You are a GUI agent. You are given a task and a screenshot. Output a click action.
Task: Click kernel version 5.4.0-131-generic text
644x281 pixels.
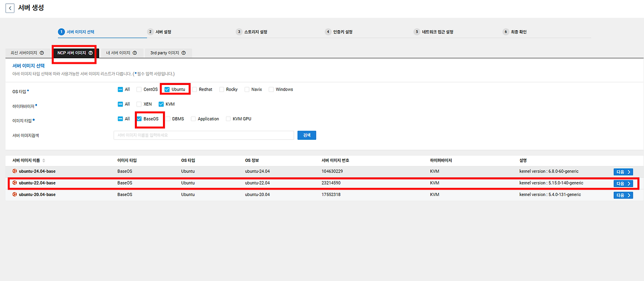pos(550,195)
